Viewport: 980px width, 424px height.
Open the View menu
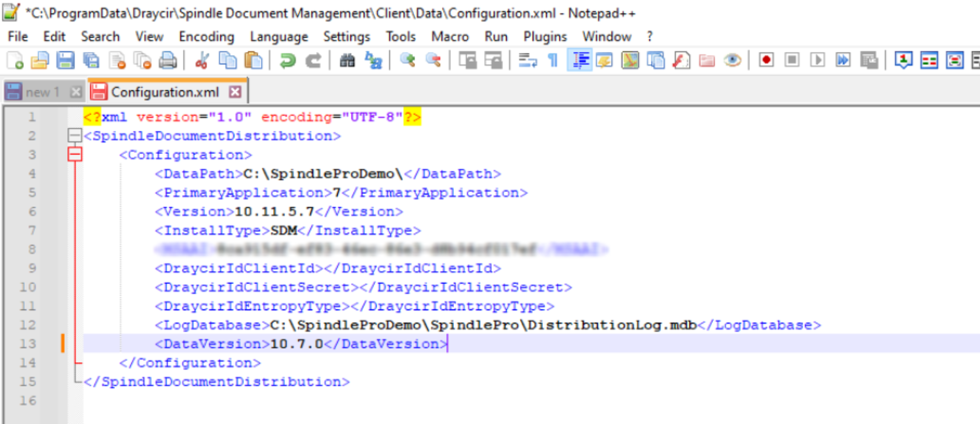[149, 36]
